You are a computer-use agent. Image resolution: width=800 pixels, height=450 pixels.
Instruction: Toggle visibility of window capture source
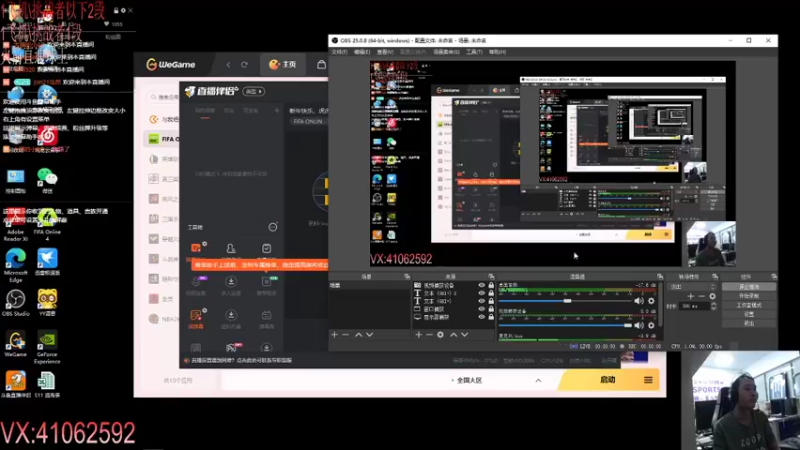point(482,309)
